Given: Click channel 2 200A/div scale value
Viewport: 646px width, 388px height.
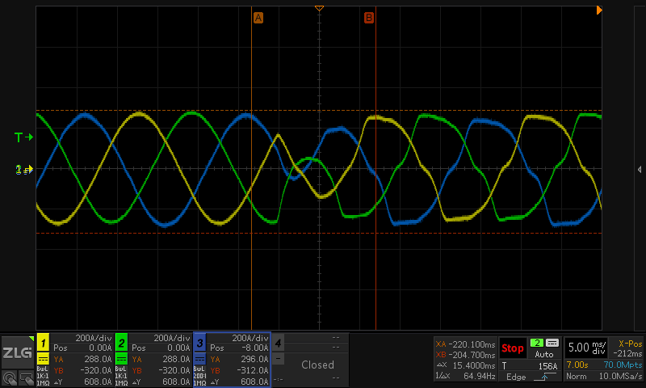Looking at the screenshot, I should (172, 338).
